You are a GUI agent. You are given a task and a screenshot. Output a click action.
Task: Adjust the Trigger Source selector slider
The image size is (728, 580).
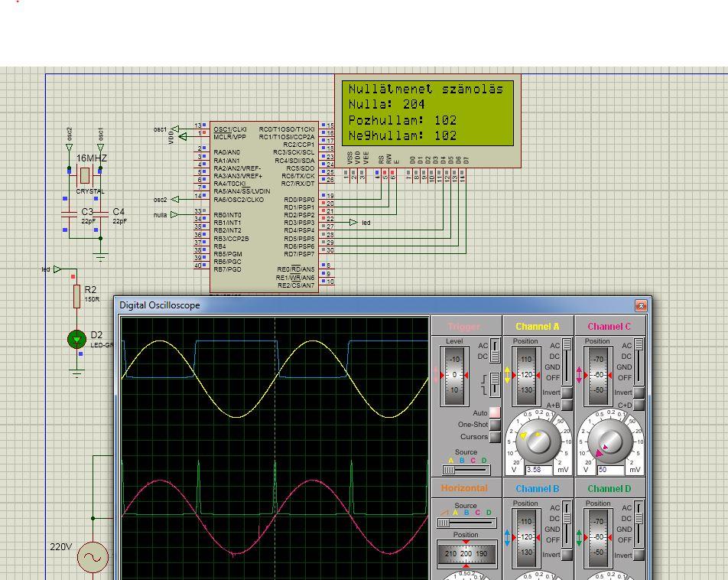466,471
